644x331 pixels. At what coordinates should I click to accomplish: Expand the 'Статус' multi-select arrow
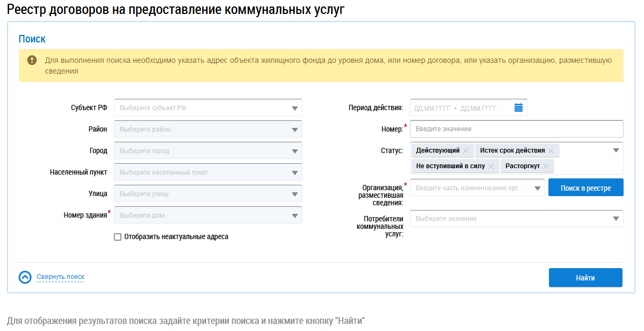pyautogui.click(x=616, y=150)
